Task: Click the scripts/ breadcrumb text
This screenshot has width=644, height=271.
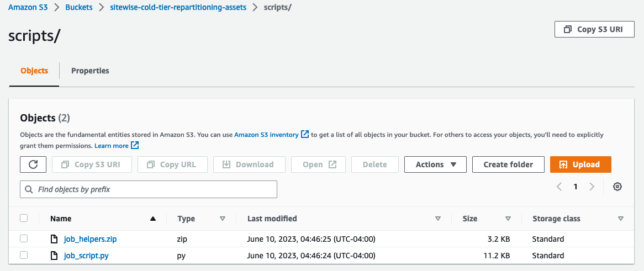Action: [278, 7]
